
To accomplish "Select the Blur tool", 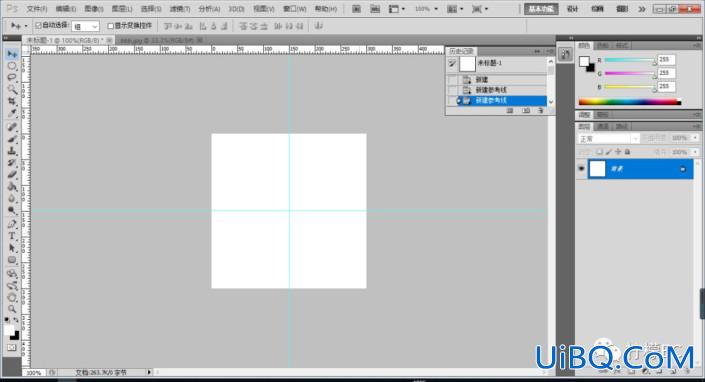I will coord(12,198).
